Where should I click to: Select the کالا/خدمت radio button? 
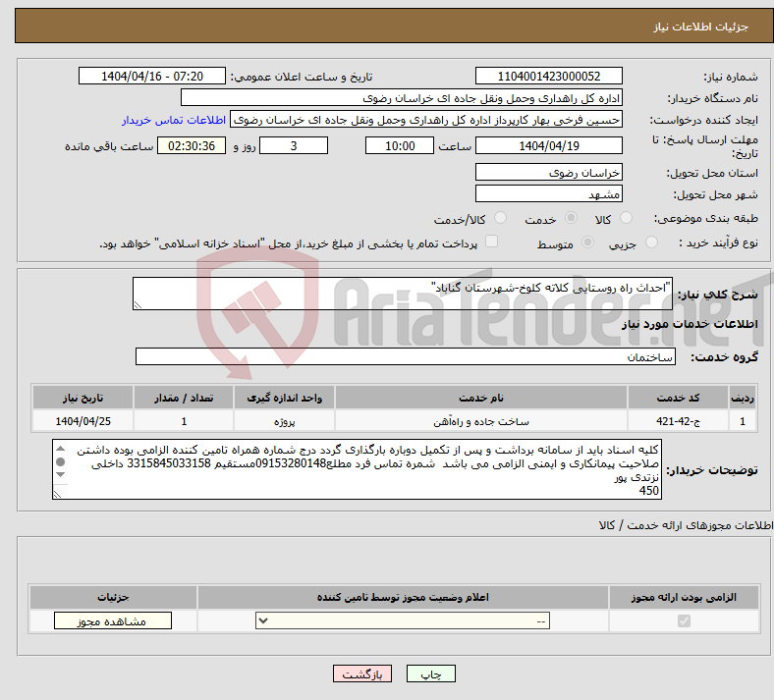(501, 218)
